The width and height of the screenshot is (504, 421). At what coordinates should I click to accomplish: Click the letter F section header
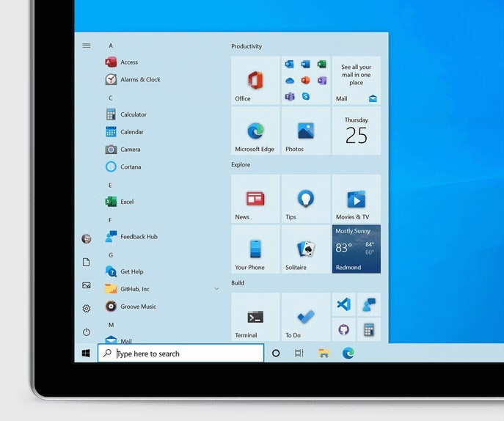coord(110,220)
